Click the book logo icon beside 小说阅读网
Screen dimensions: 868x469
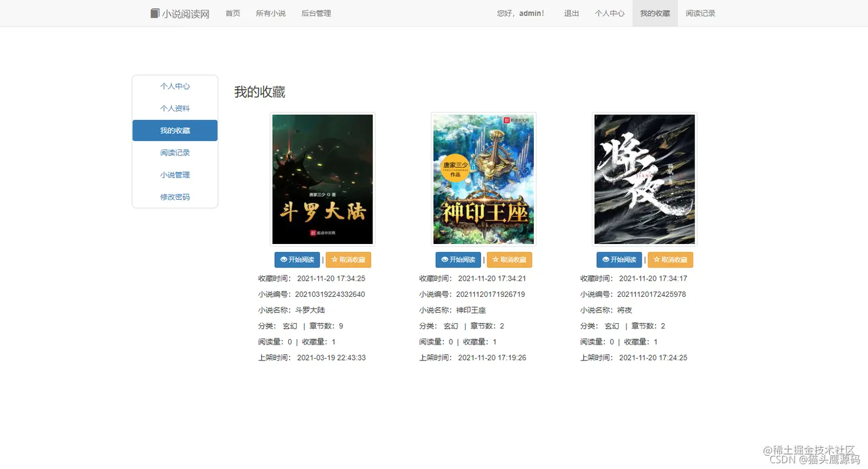click(x=155, y=13)
